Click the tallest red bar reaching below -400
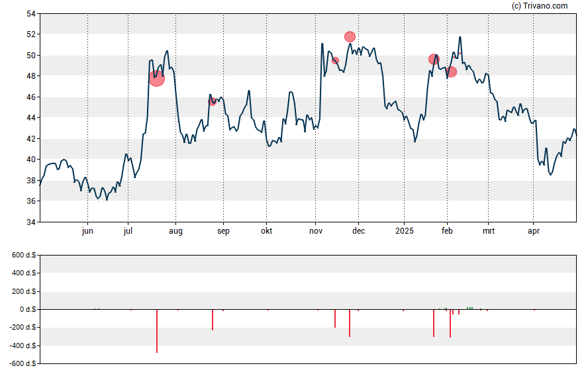588x374 pixels. [157, 331]
